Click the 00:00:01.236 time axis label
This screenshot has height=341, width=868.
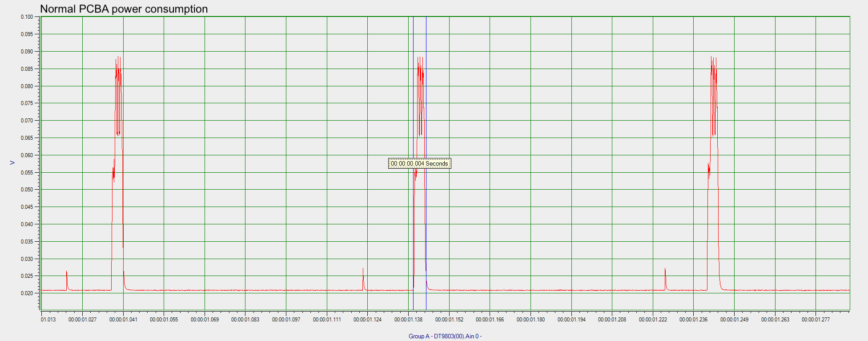coord(693,320)
